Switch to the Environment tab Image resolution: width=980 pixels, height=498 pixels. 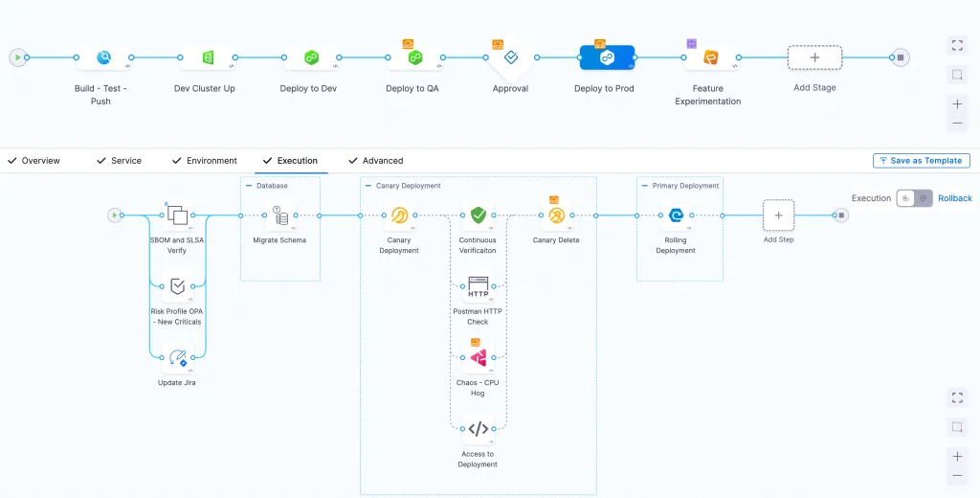pyautogui.click(x=205, y=161)
